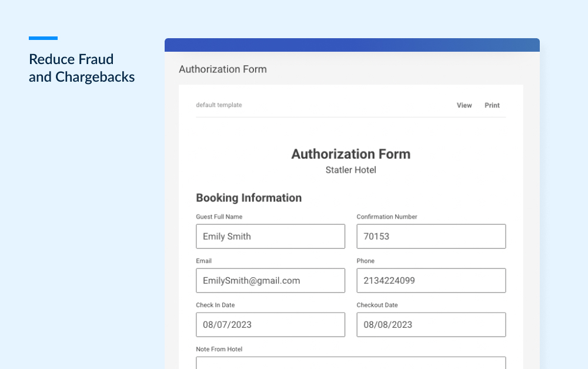Click into the Note From Hotel text box

tap(350, 363)
